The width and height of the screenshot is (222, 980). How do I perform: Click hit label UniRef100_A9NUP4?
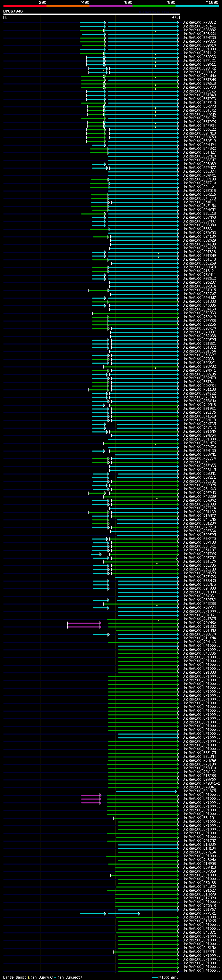click(199, 145)
